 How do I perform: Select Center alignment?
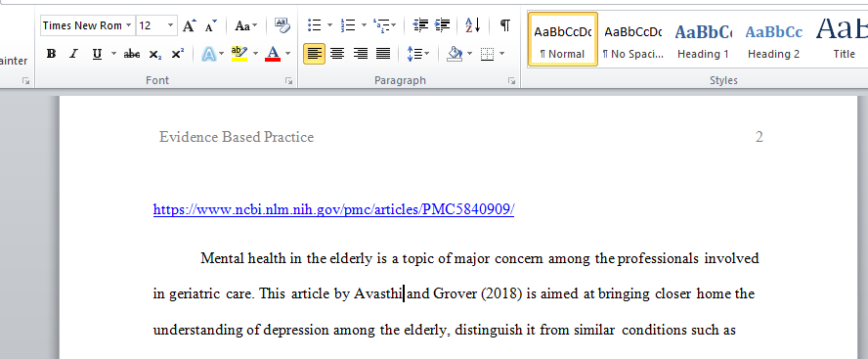337,54
